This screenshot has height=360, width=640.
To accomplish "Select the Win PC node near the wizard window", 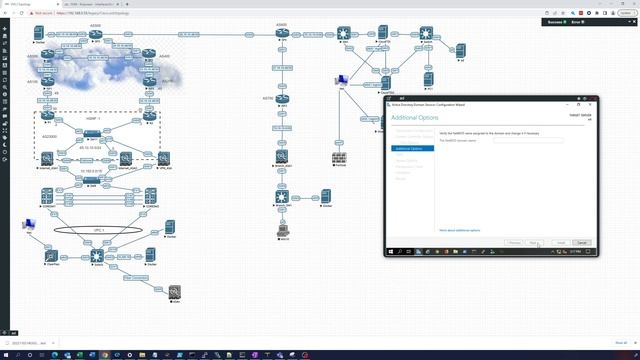I will pos(342,80).
